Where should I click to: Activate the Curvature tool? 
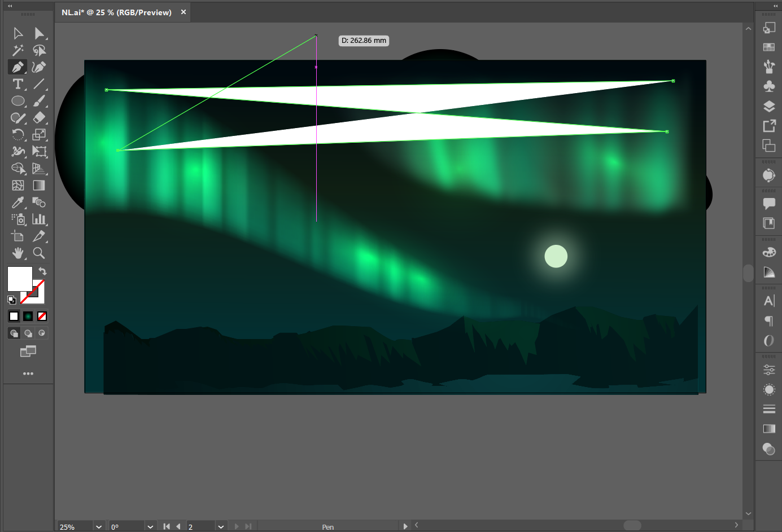(x=39, y=67)
